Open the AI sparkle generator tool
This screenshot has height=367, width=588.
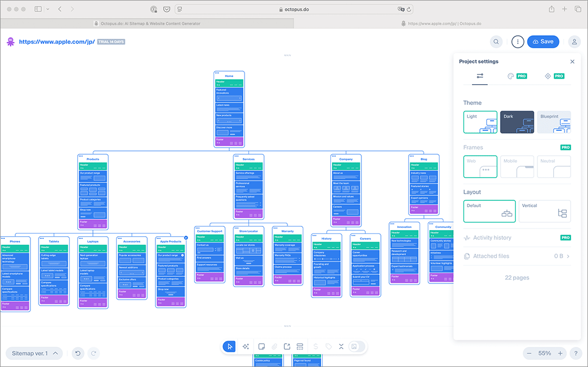(x=246, y=346)
